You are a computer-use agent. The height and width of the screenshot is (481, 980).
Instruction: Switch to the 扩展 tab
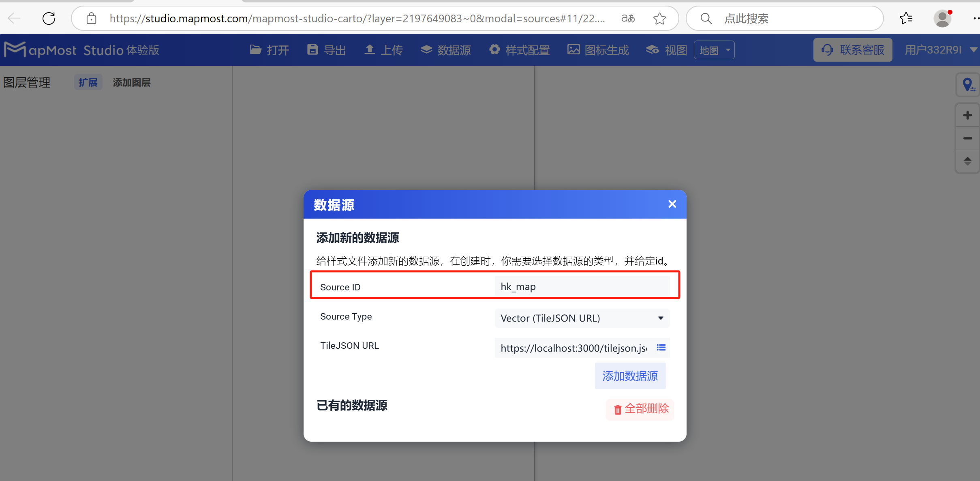[88, 82]
